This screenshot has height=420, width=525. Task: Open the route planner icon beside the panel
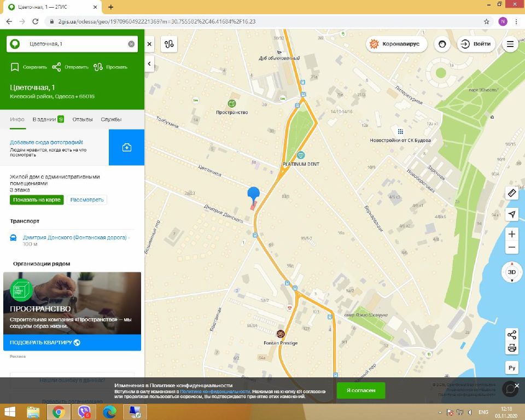(x=169, y=44)
